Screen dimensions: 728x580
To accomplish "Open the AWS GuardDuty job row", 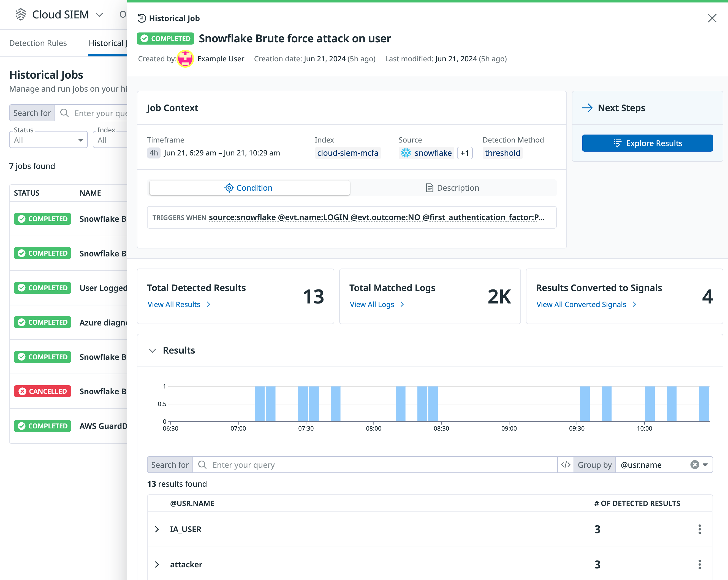I will point(69,426).
